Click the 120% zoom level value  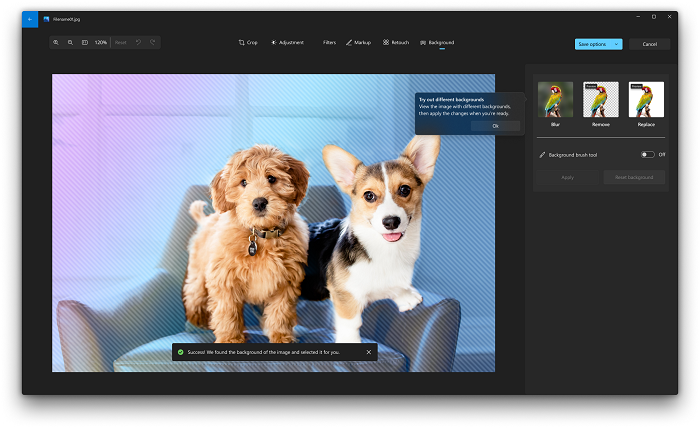tap(100, 42)
